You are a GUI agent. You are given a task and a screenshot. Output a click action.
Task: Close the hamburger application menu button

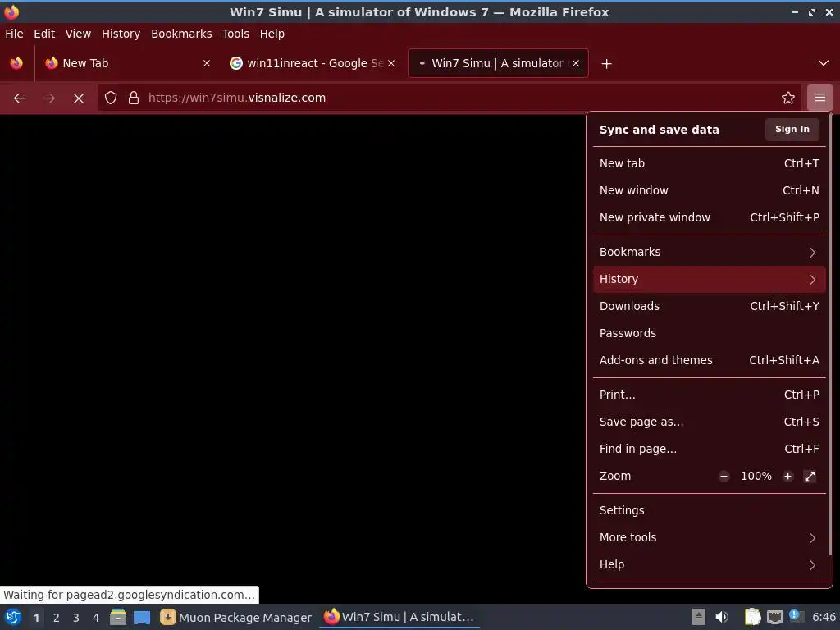coord(820,98)
